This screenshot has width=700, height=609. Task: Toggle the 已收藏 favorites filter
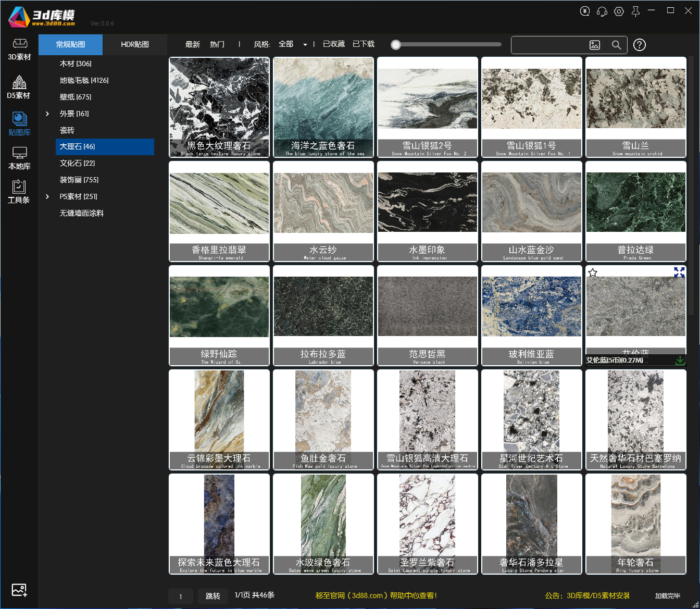(x=334, y=44)
